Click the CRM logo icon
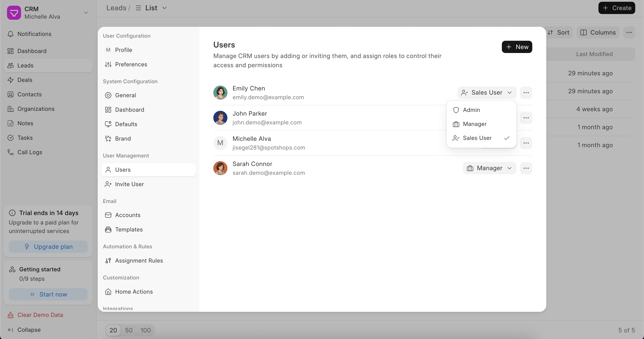The height and width of the screenshot is (339, 644). pos(14,12)
